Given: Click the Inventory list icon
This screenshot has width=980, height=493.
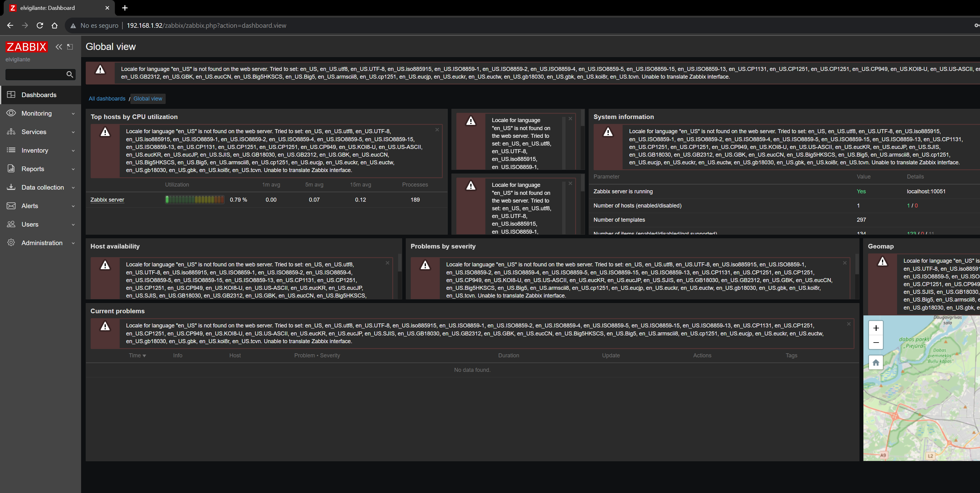Looking at the screenshot, I should [x=11, y=150].
